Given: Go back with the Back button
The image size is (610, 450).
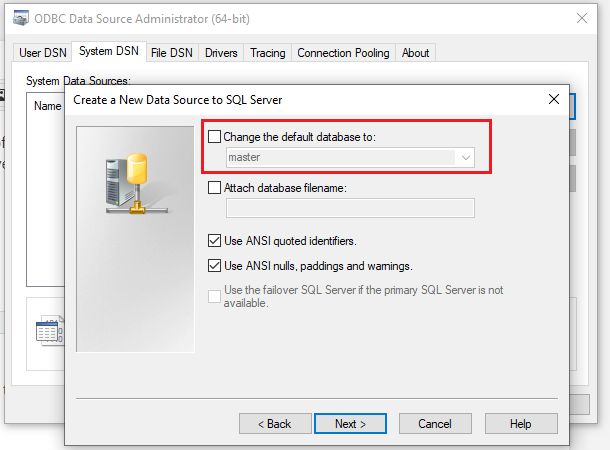Looking at the screenshot, I should click(x=275, y=424).
